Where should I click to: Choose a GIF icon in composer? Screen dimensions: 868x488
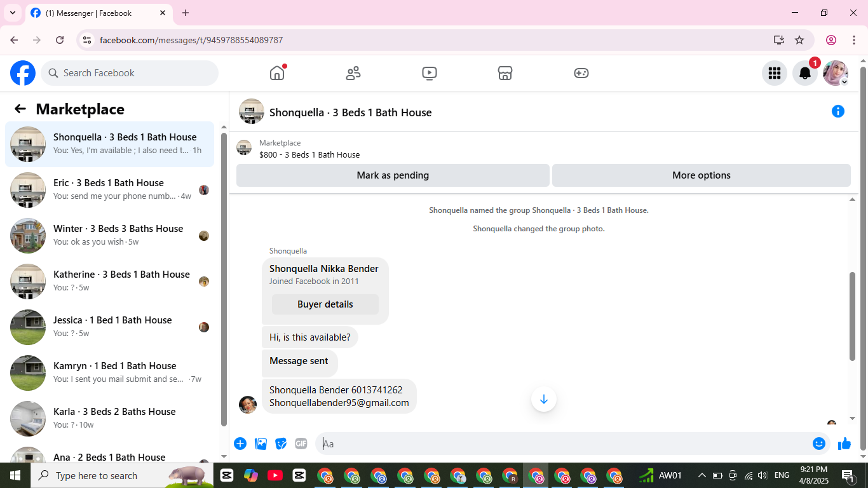301,444
